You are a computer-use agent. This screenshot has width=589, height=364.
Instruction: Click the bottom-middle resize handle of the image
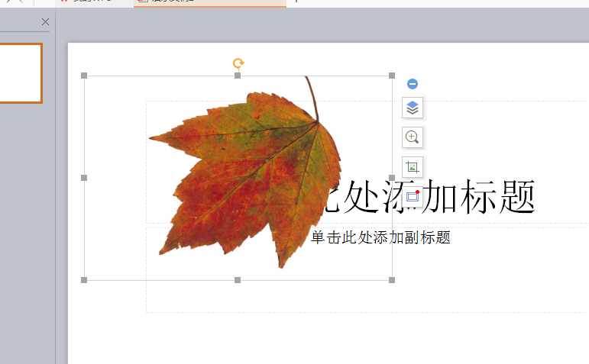tap(238, 280)
